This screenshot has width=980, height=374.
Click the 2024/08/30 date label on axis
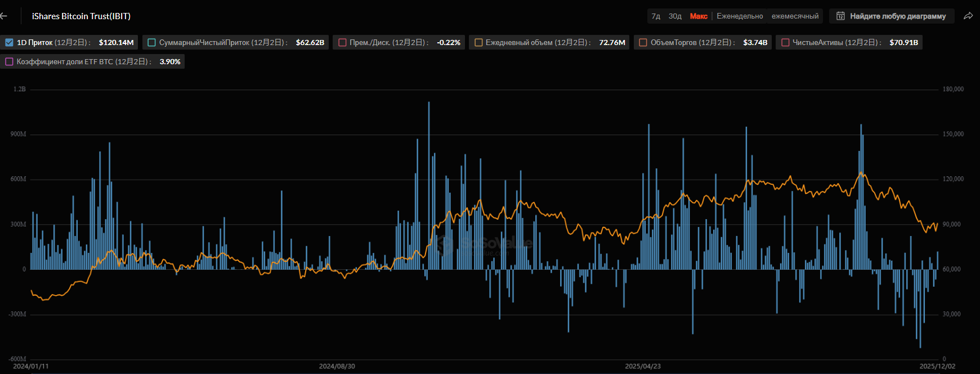coord(337,366)
